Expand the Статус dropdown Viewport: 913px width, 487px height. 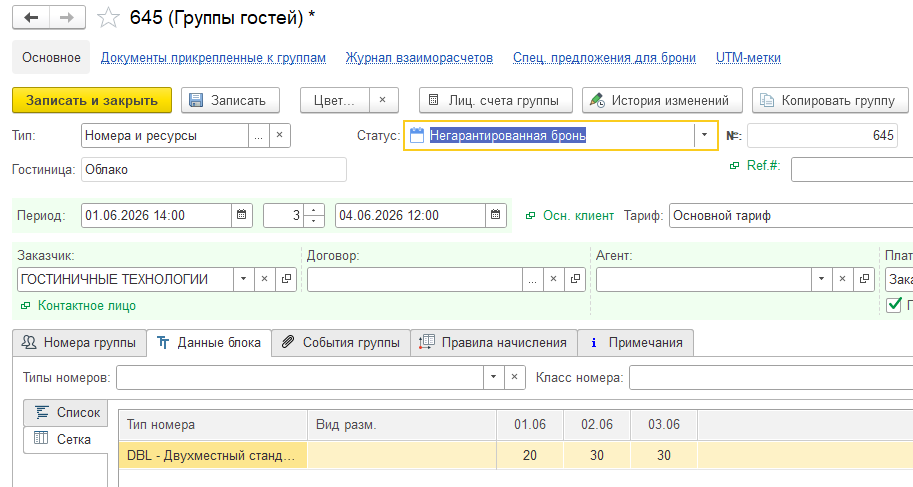(704, 135)
